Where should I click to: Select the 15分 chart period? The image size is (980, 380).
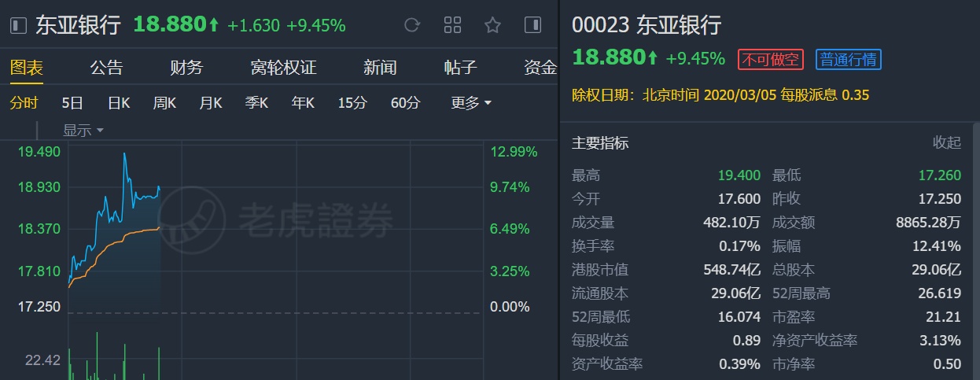click(352, 103)
